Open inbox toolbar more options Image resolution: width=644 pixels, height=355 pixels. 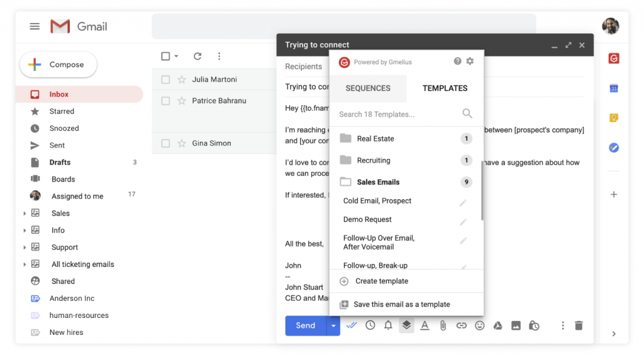tap(219, 56)
